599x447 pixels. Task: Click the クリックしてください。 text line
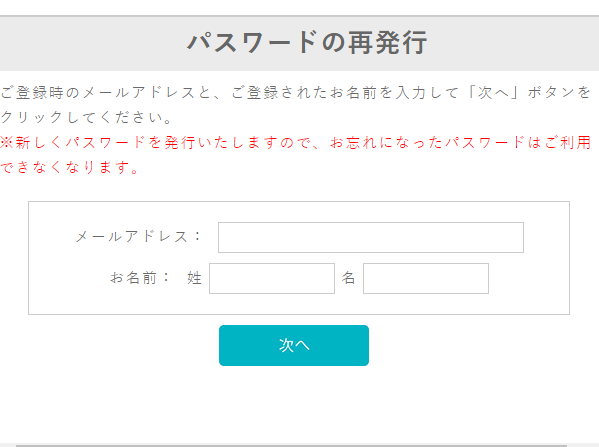point(86,117)
